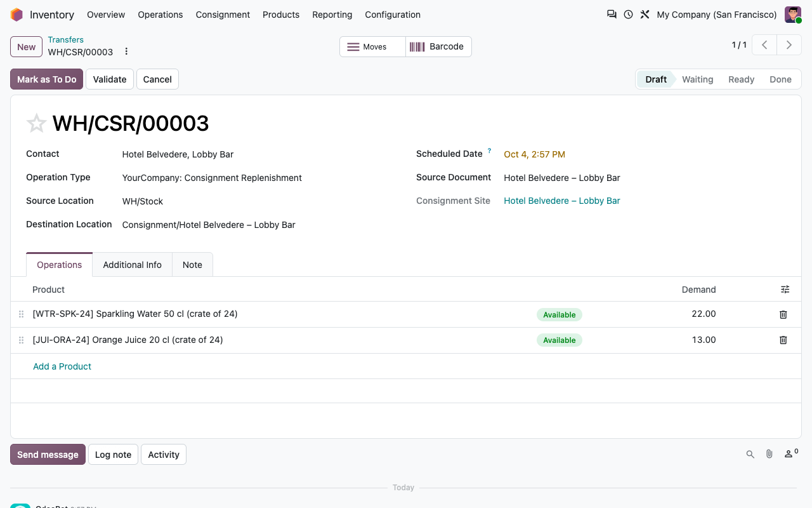
Task: Cancel the transfer
Action: (157, 79)
